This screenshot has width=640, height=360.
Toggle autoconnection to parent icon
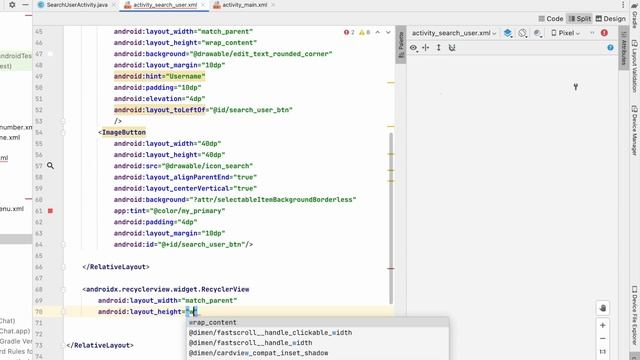coord(425,48)
